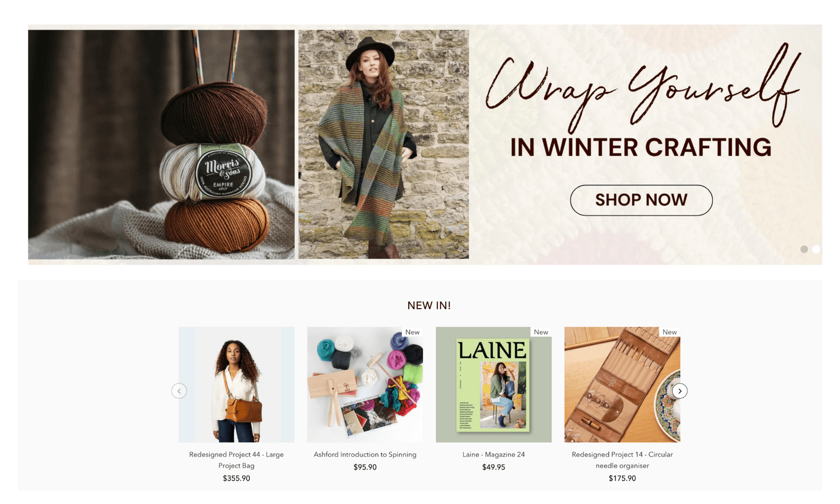
Task: Open the Laine Magazine 24 cover image
Action: point(493,385)
